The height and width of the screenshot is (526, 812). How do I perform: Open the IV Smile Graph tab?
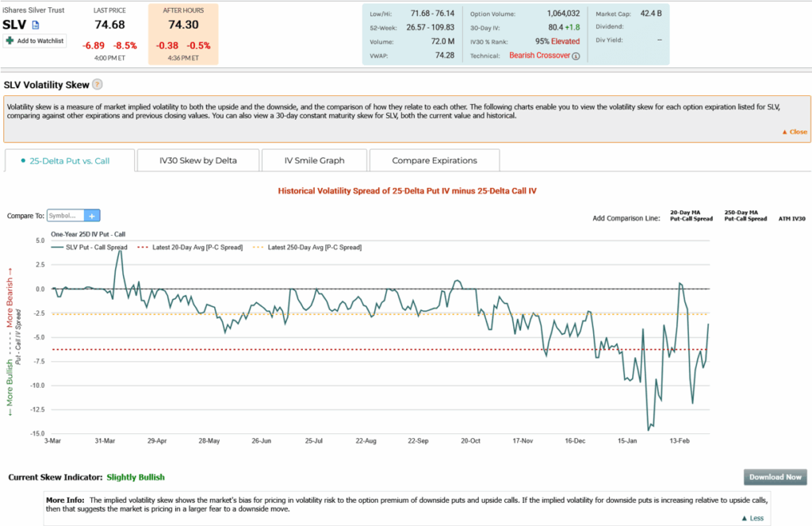pyautogui.click(x=314, y=160)
